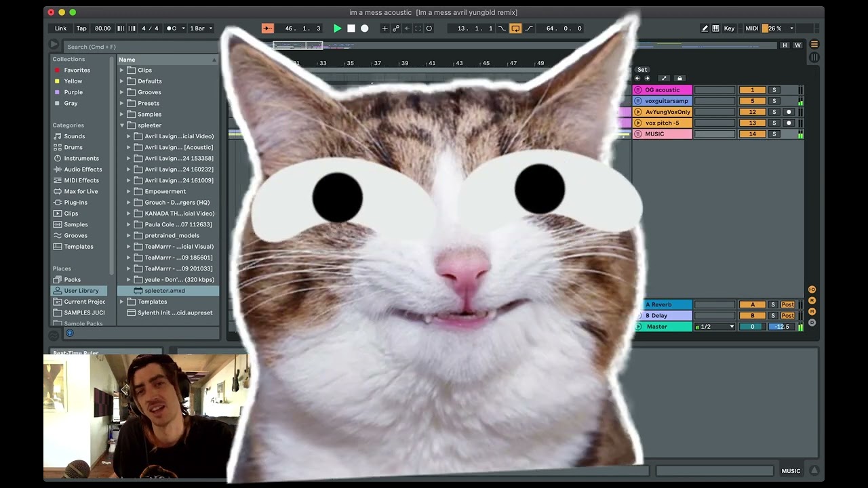This screenshot has width=868, height=488.
Task: Jump to next locator arrow
Action: pyautogui.click(x=646, y=79)
